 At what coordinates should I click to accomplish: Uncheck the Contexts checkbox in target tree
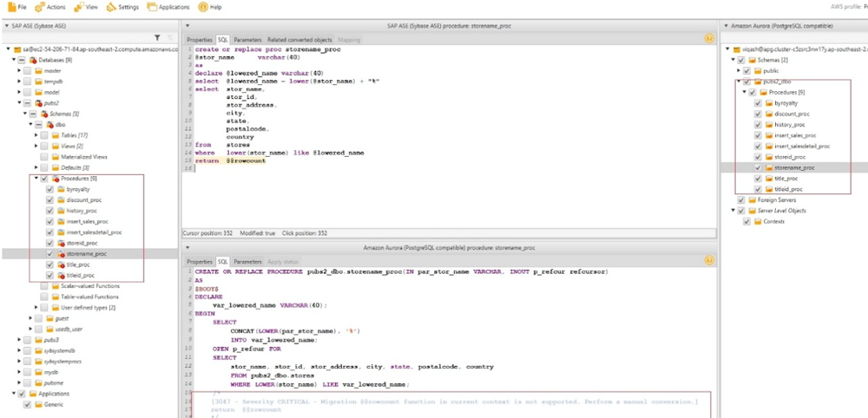pos(746,221)
